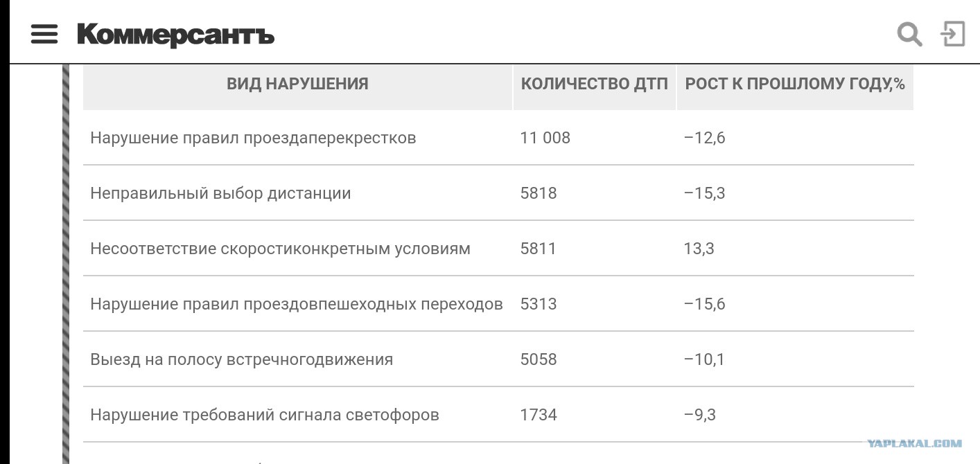Click Нарушение требований сигнала светофоров text
Viewport: 980px width, 464px height.
click(x=265, y=415)
